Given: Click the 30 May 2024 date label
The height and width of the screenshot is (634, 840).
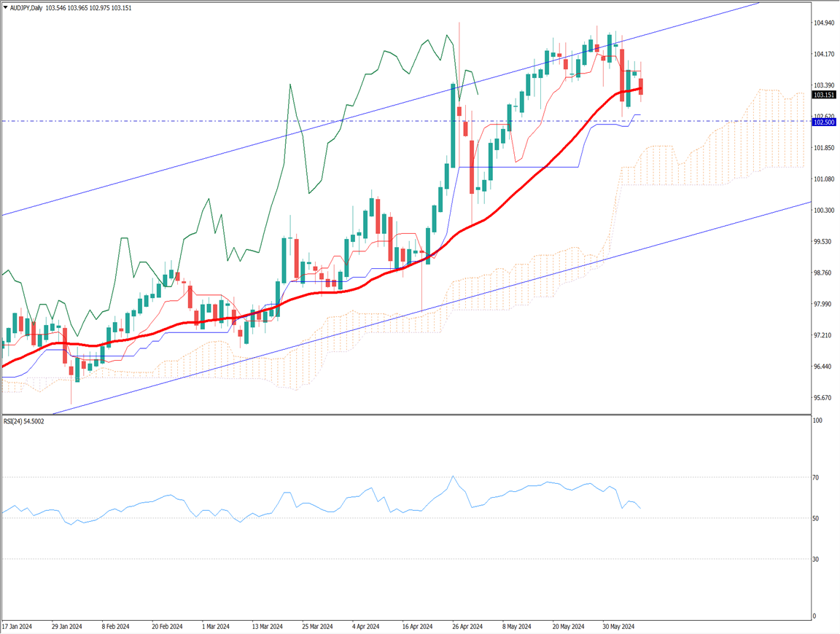Looking at the screenshot, I should (618, 626).
